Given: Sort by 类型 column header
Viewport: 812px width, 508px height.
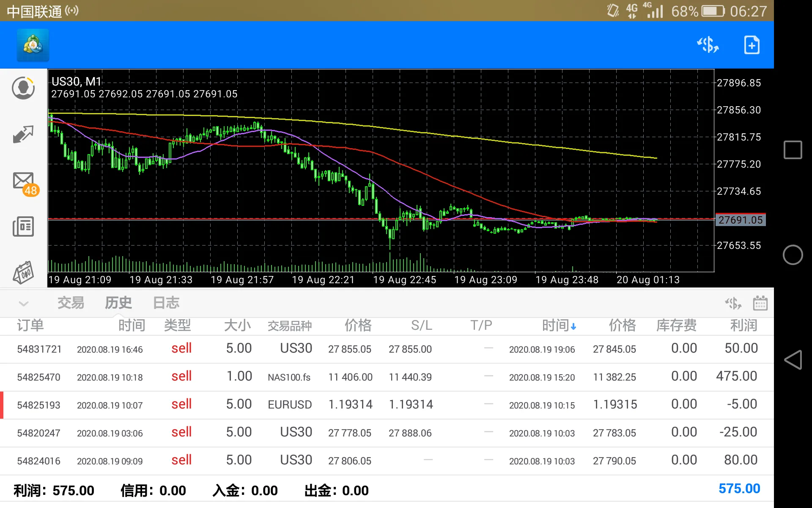Looking at the screenshot, I should tap(178, 325).
